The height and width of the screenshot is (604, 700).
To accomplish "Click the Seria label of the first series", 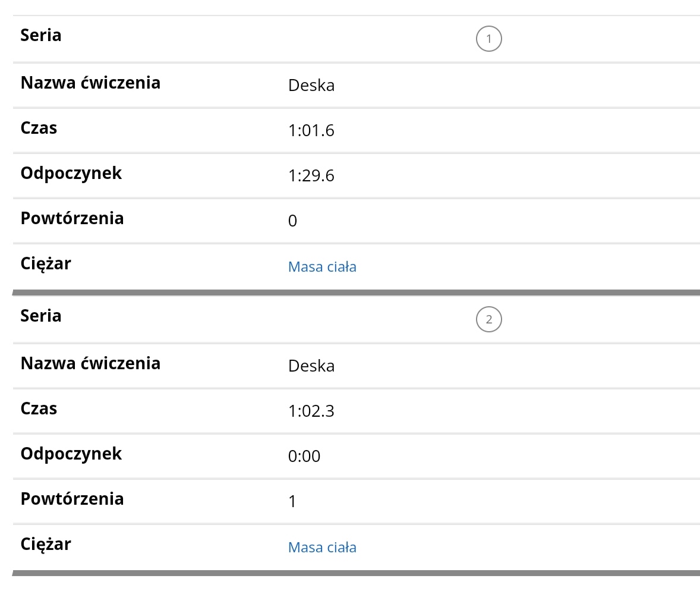I will coord(41,36).
